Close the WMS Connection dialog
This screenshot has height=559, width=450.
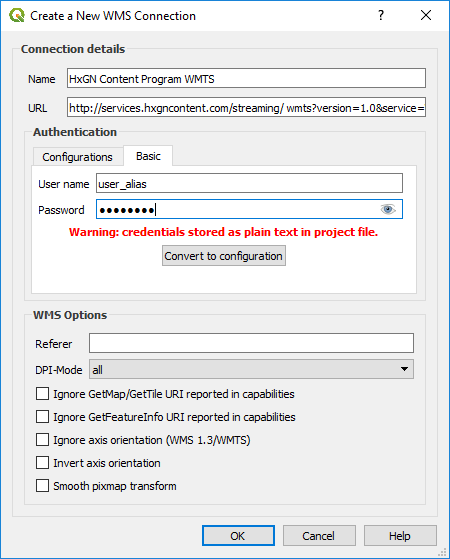click(x=426, y=15)
